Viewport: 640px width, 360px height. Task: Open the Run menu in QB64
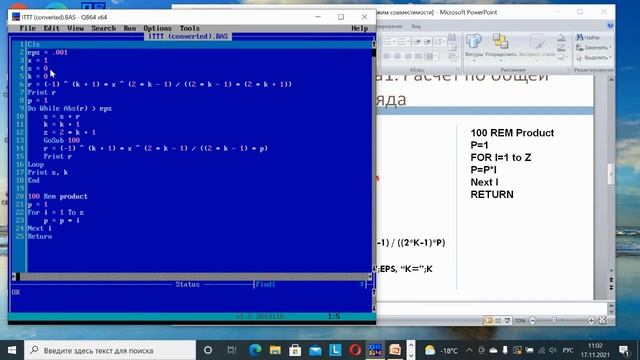[x=129, y=28]
